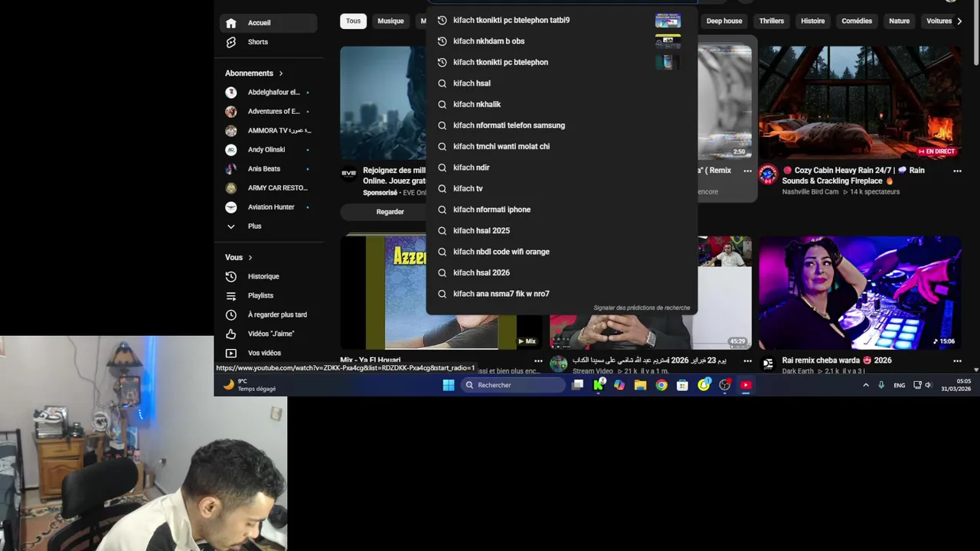Select the Tous filter chip
The width and height of the screenshot is (980, 551).
(353, 21)
